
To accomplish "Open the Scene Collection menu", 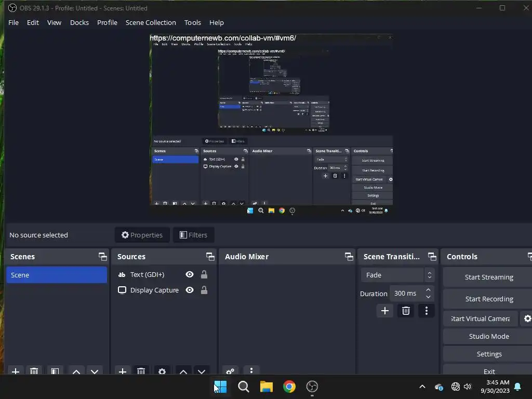I will click(151, 22).
